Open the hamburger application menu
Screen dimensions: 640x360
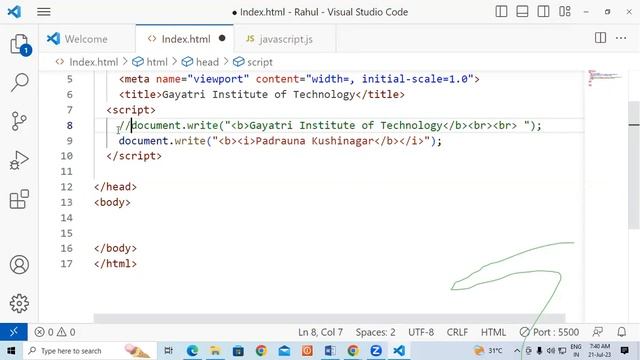pos(44,12)
